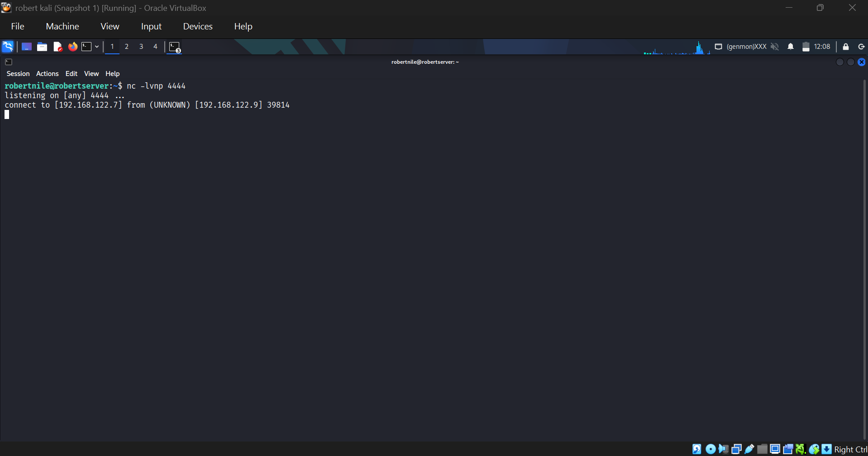
Task: Open the terminal View menu
Action: (91, 74)
